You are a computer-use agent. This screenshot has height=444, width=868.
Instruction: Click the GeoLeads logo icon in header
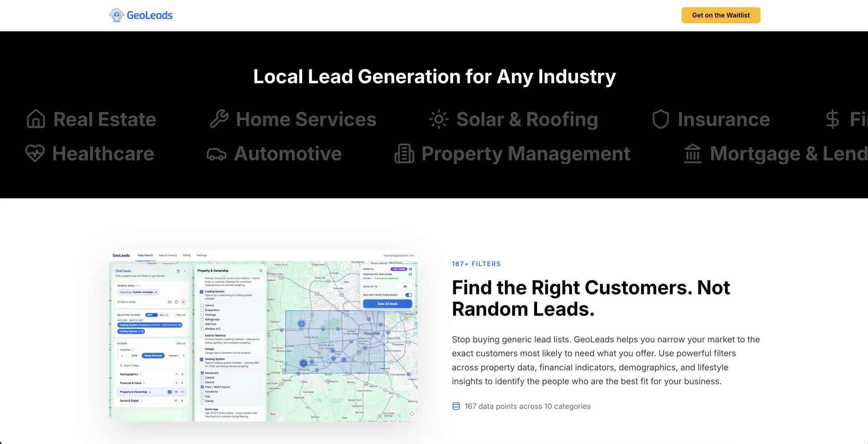point(117,15)
